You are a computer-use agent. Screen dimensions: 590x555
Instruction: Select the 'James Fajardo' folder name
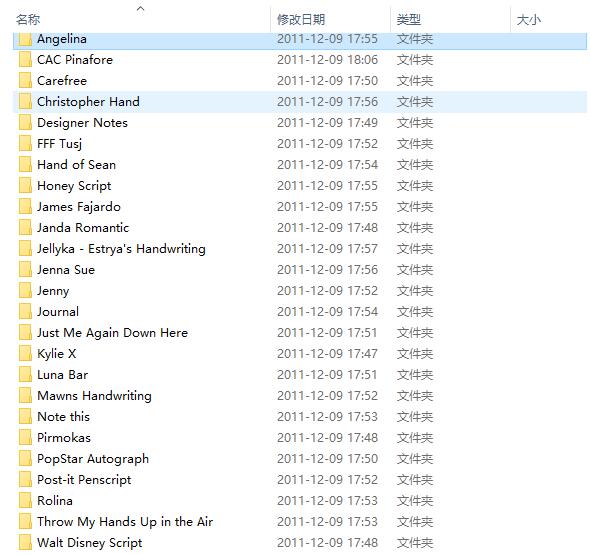coord(79,207)
